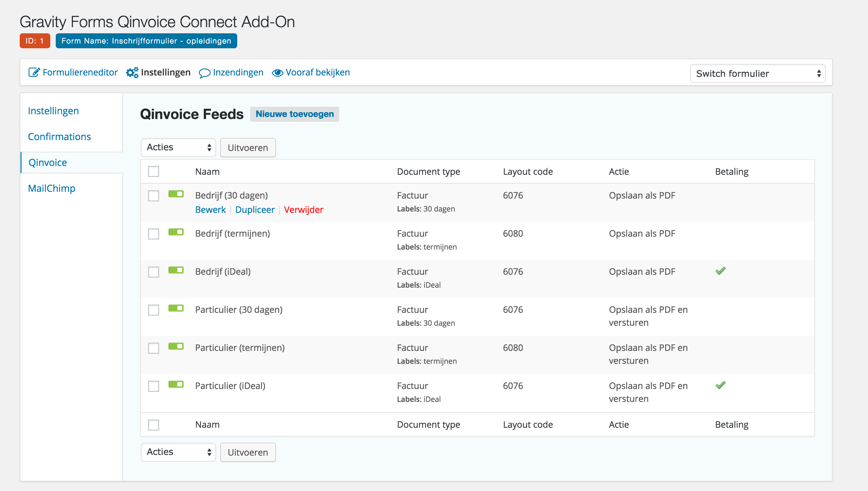Click the Document type header at top
868x491 pixels.
pos(429,172)
